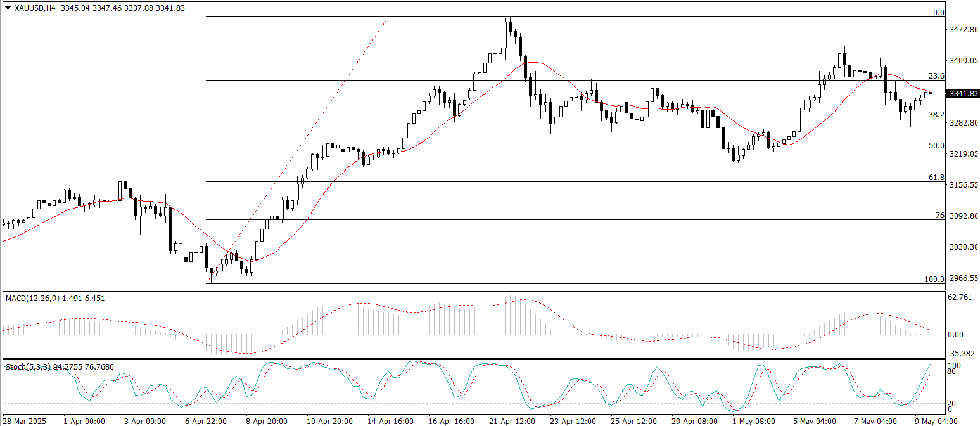
Task: Click the dropdown triangle beside XAUUSD,H4
Action: 8,8
